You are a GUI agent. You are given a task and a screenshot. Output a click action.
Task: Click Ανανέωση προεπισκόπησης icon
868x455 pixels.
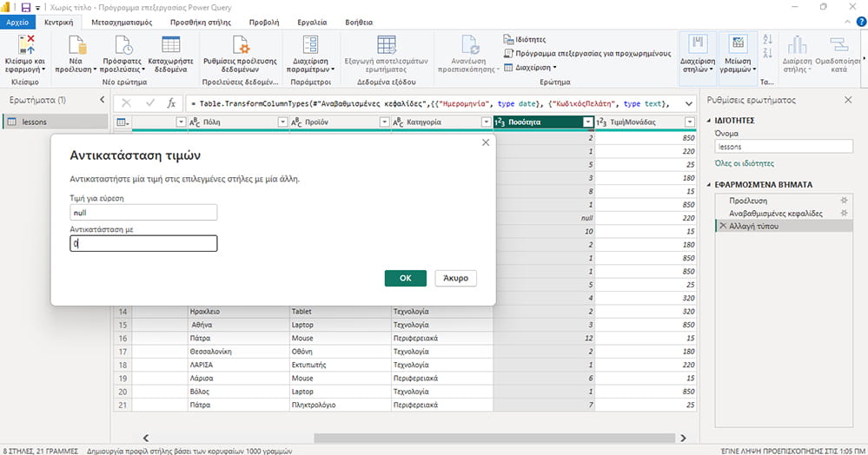pos(469,44)
